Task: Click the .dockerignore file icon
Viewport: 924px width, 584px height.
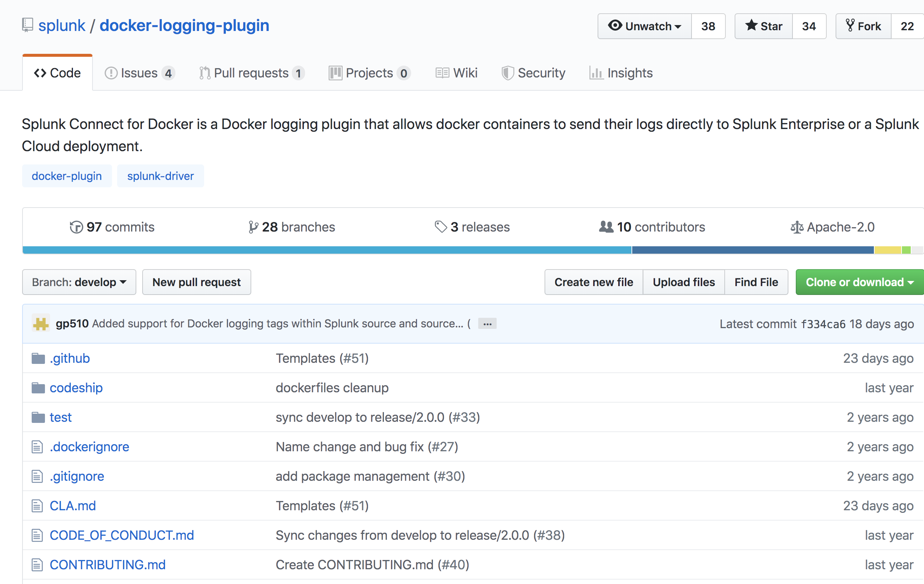Action: click(37, 447)
